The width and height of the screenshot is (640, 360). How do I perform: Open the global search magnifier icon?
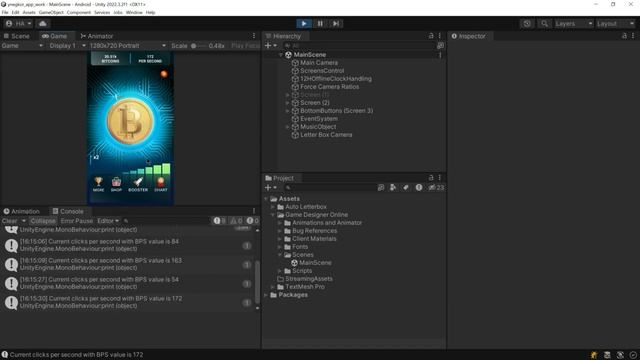(544, 24)
